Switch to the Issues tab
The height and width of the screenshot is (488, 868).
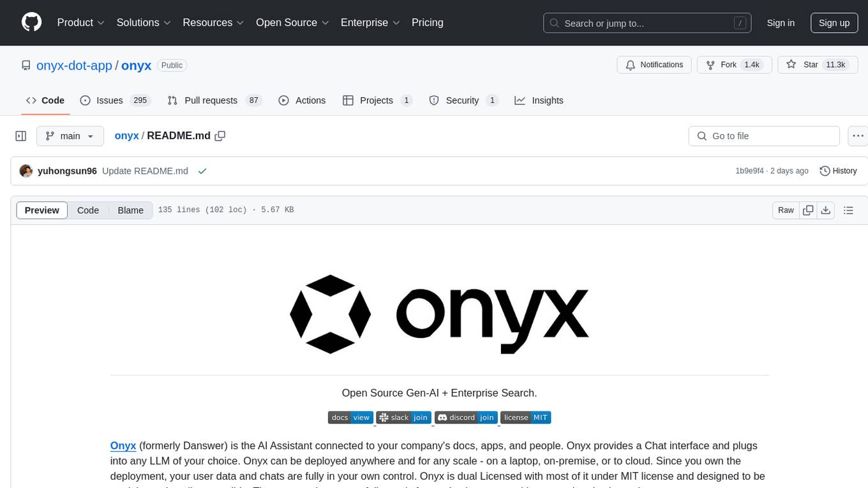click(115, 100)
